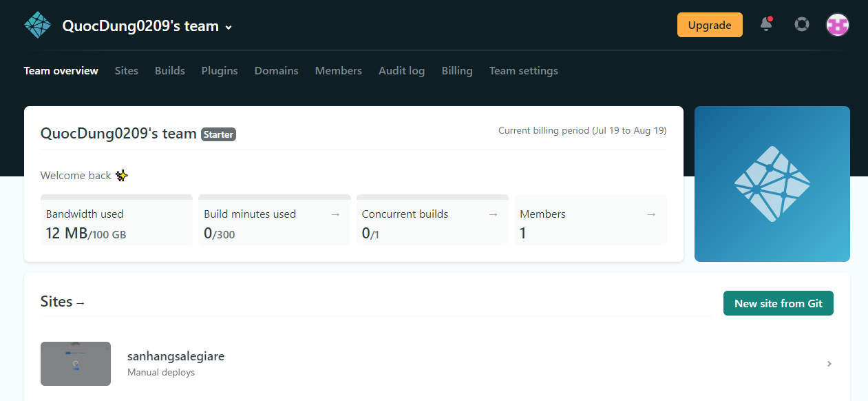Image resolution: width=868 pixels, height=401 pixels.
Task: Click the Netlify logo icon
Action: point(37,24)
